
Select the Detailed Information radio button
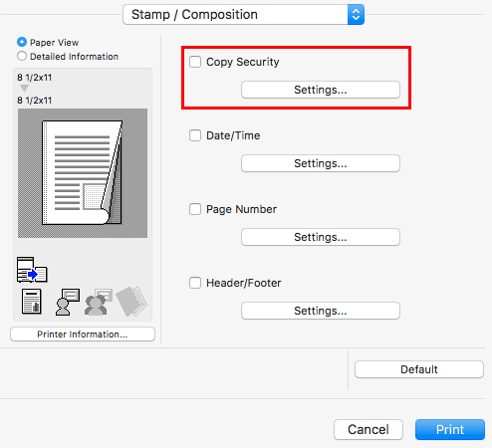[x=22, y=56]
